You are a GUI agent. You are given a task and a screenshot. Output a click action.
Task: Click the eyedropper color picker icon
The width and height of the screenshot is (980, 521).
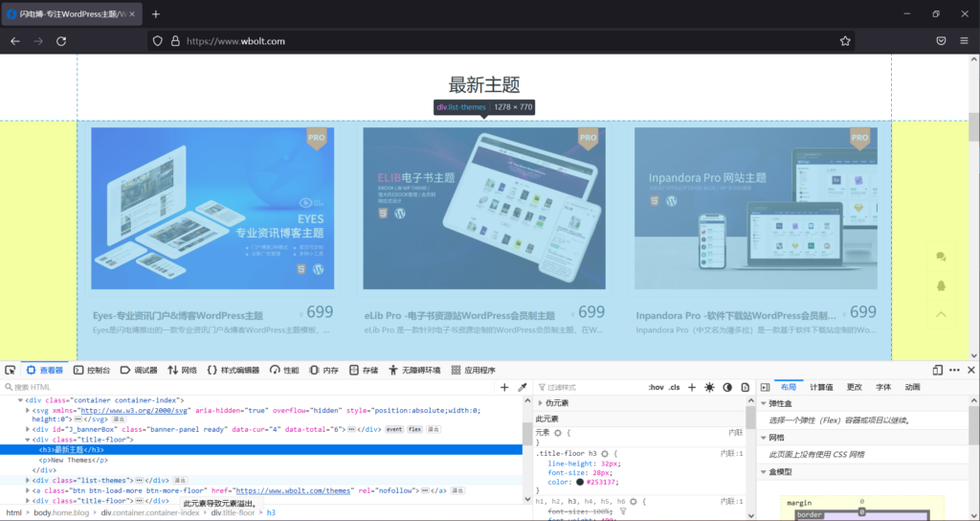(x=523, y=387)
